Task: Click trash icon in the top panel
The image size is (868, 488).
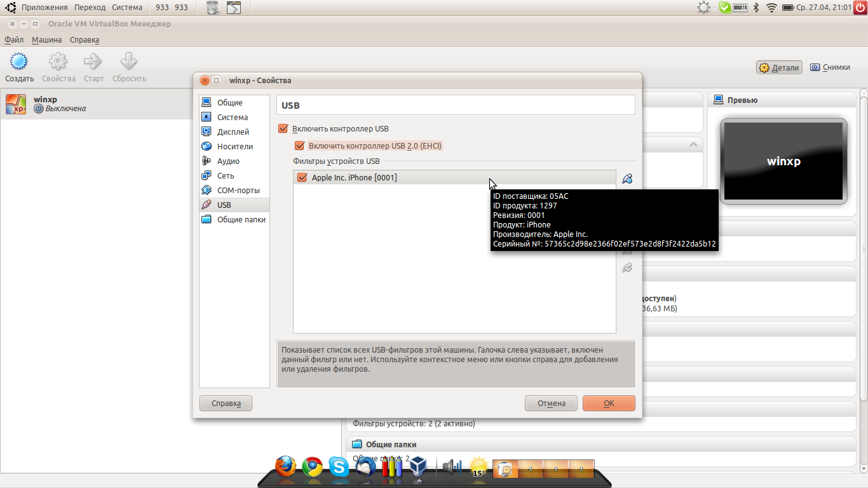Action: pyautogui.click(x=212, y=8)
